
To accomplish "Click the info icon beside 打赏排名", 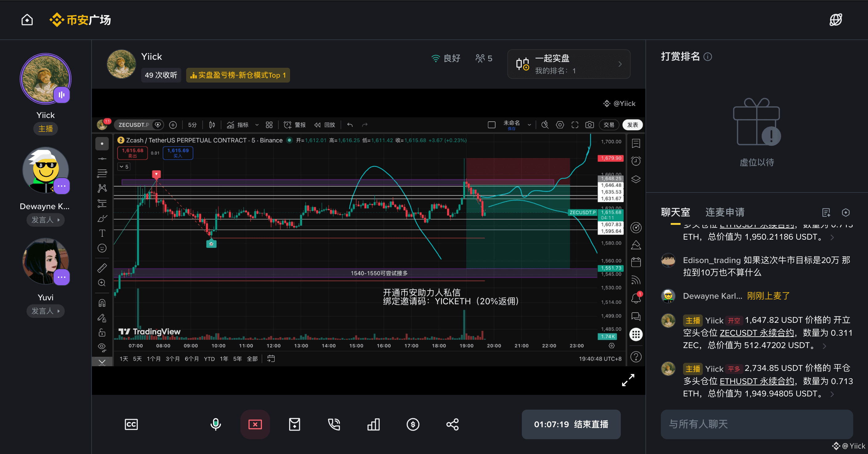I will (708, 57).
